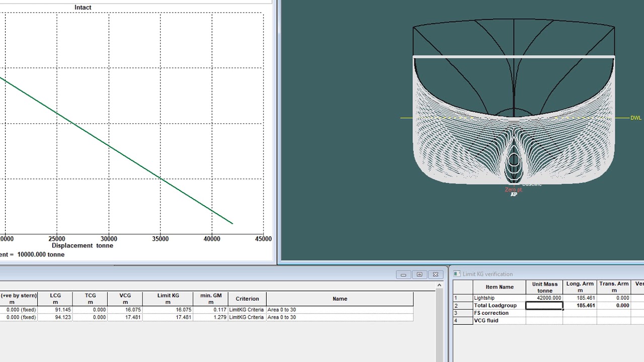Screen dimensions: 644x362
Task: Select the Limit KG column header
Action: click(168, 299)
